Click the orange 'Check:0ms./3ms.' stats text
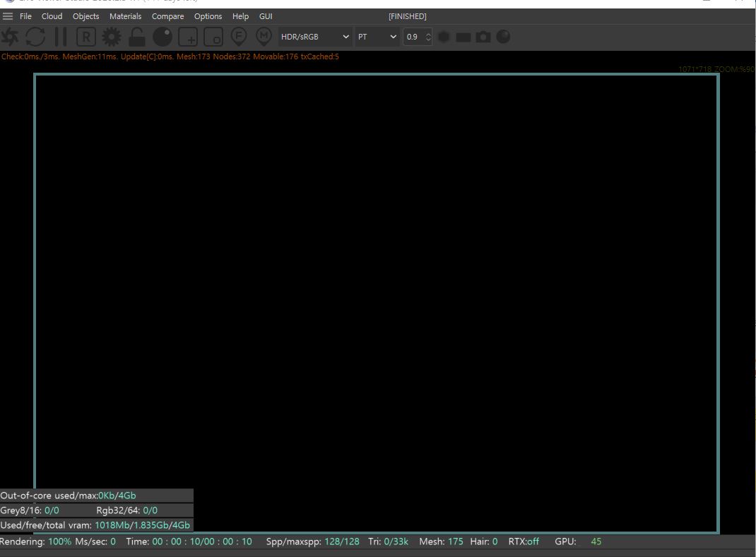Screen dimensions: 756x557 30,56
